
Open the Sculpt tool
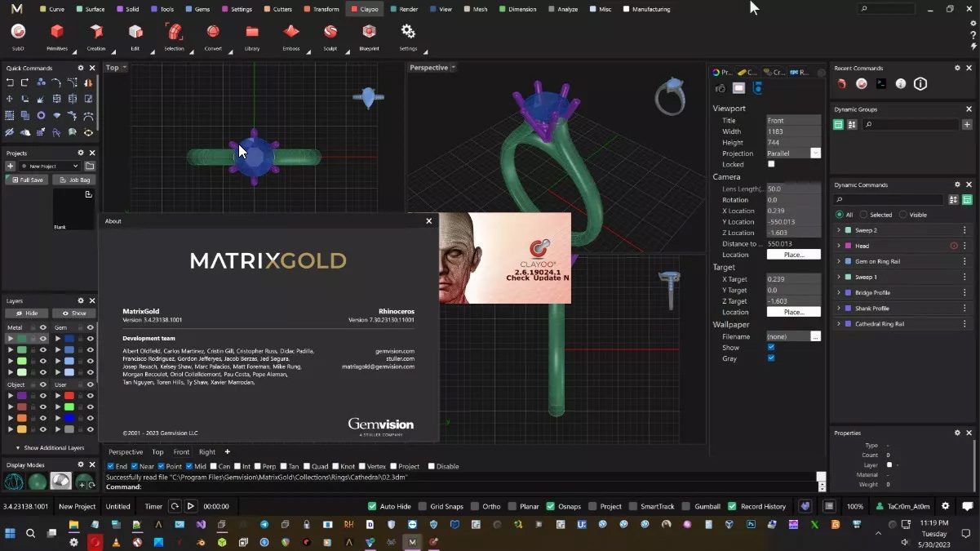330,32
